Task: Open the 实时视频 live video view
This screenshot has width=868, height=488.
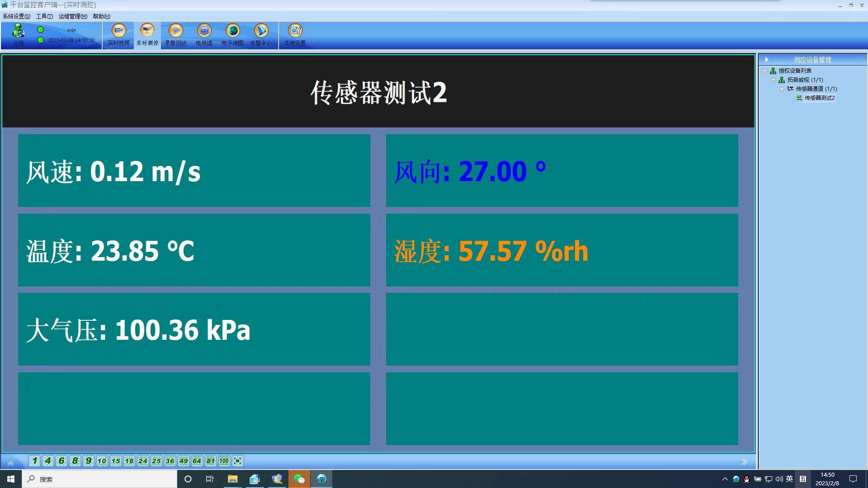Action: [118, 35]
